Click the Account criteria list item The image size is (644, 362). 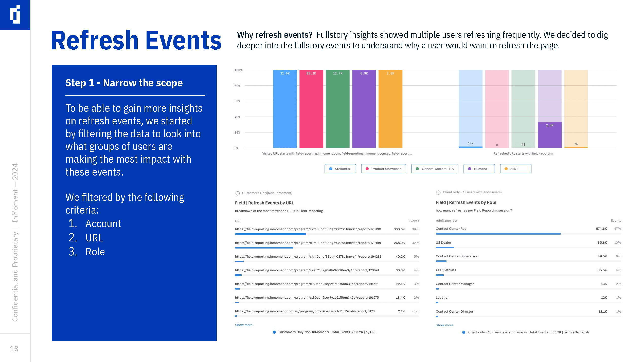point(103,224)
